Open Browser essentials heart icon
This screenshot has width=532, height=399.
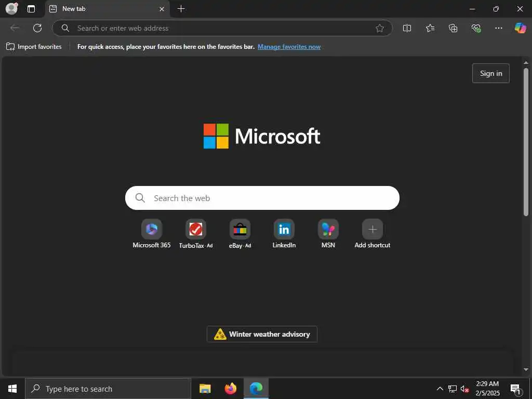point(476,28)
